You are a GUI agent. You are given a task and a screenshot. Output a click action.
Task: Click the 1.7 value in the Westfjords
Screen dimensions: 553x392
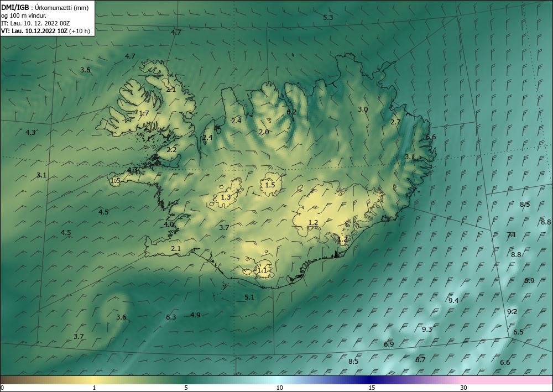click(x=144, y=113)
